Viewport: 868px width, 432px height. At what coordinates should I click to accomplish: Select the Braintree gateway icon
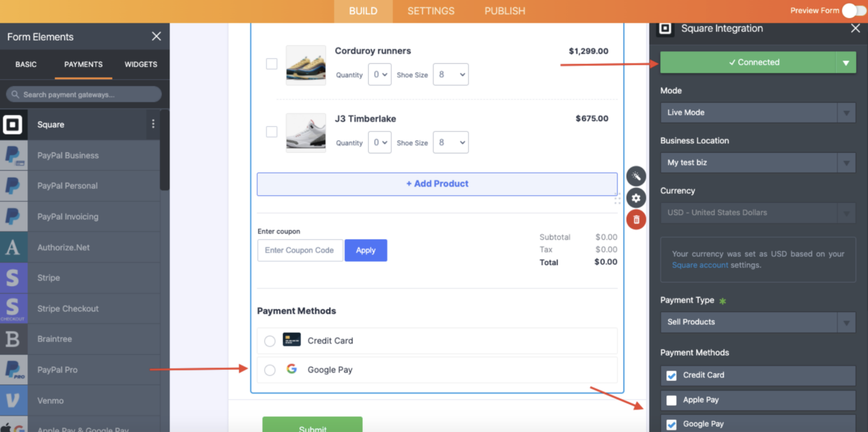[x=14, y=339]
